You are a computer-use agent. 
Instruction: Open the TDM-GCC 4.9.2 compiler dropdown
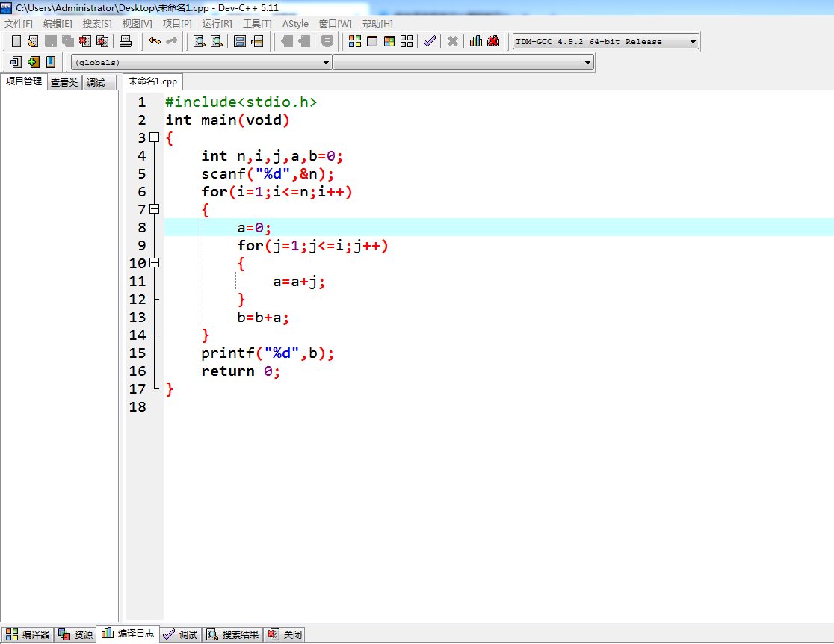pyautogui.click(x=606, y=42)
